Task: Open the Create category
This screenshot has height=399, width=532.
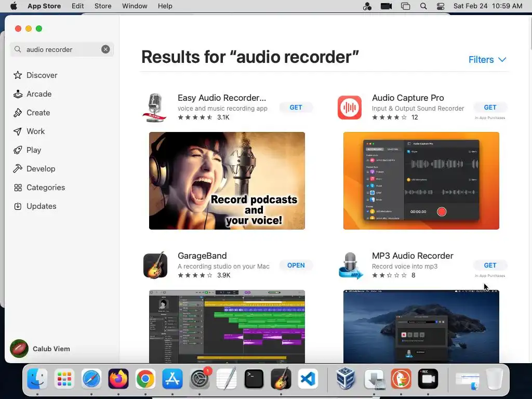Action: 32,112
